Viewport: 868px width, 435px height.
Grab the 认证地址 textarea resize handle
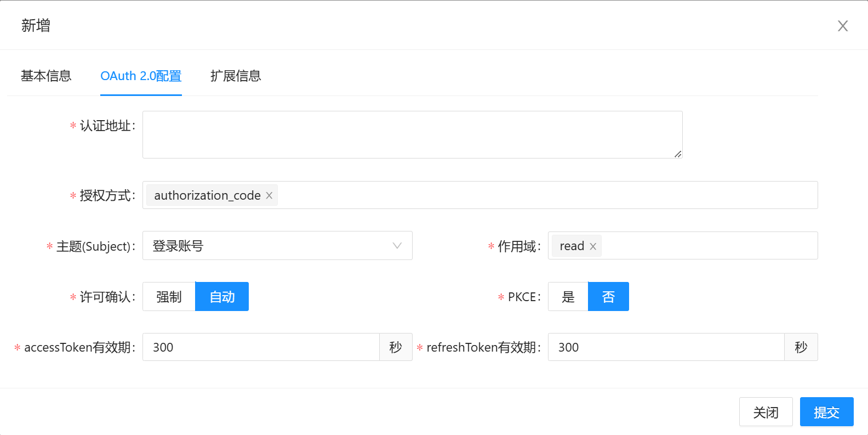(x=678, y=154)
